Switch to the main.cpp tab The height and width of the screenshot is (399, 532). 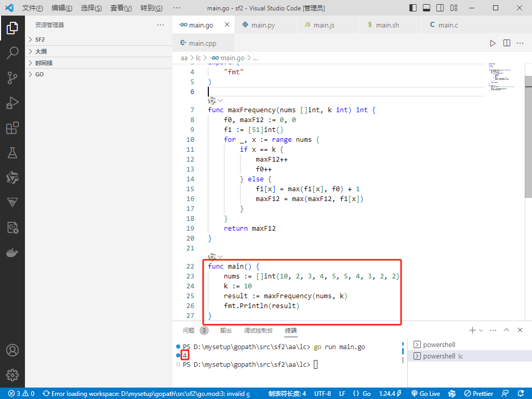click(203, 43)
